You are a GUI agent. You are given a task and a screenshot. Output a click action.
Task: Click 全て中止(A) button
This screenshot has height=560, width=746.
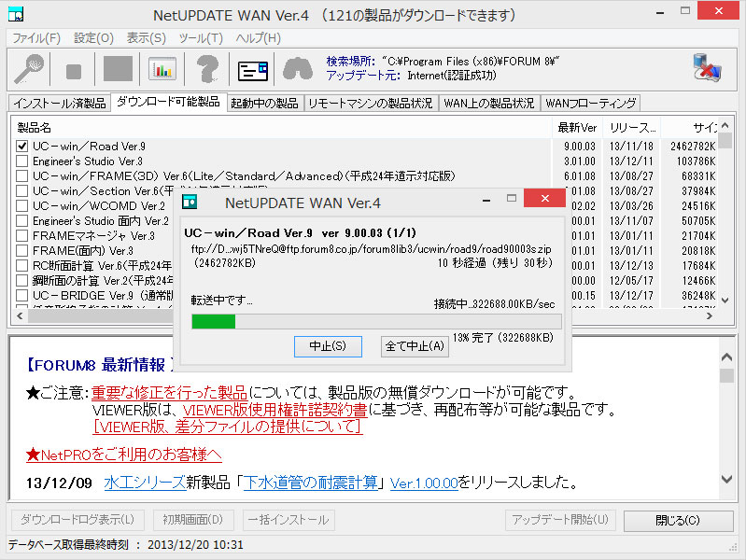tap(415, 346)
